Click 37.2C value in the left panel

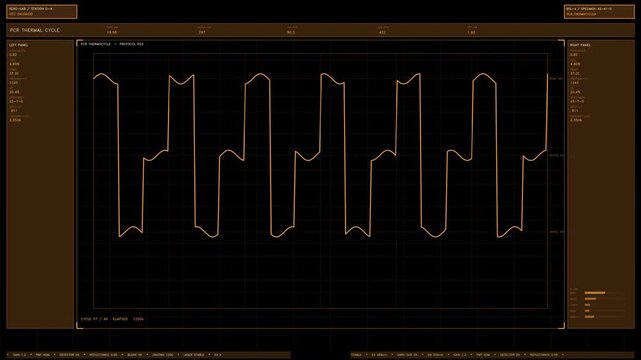coord(14,74)
